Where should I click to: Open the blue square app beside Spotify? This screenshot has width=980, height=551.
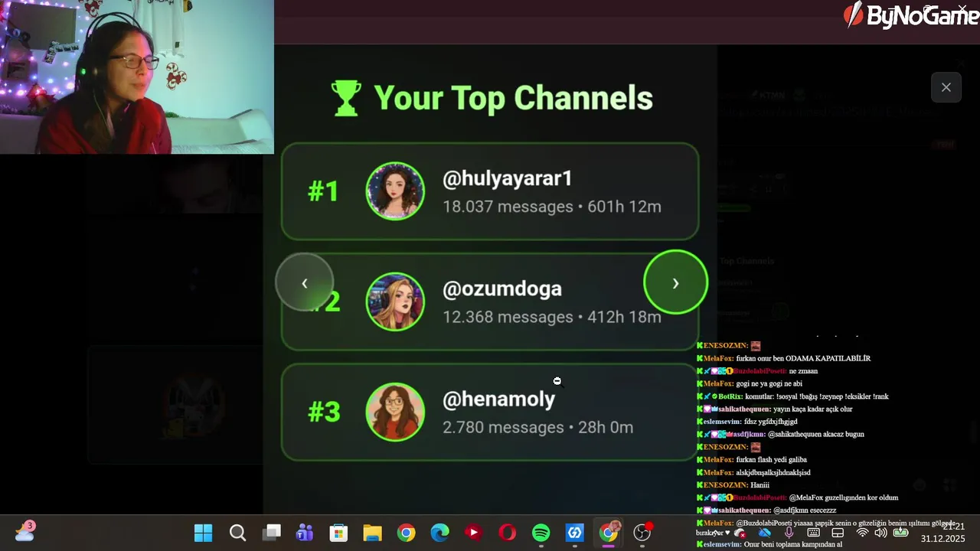574,533
